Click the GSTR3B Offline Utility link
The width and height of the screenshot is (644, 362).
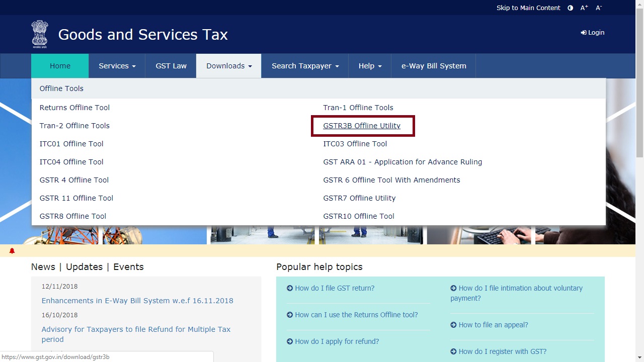coord(362,126)
